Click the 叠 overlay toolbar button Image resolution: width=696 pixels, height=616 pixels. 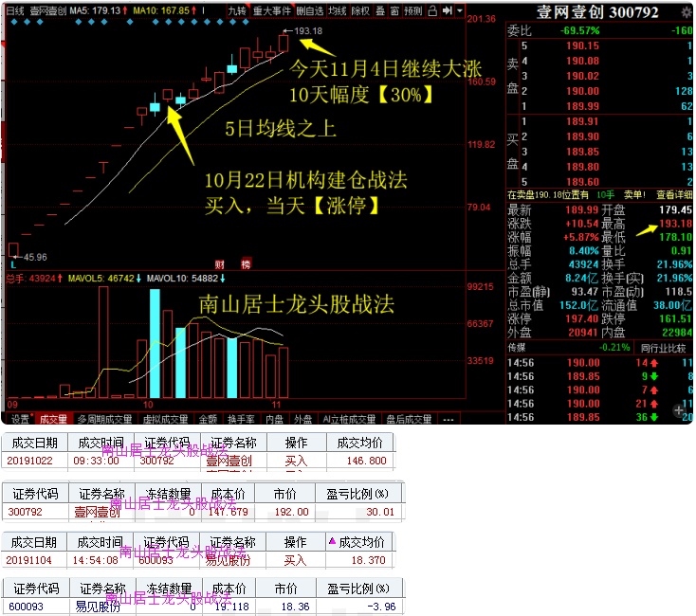(379, 11)
